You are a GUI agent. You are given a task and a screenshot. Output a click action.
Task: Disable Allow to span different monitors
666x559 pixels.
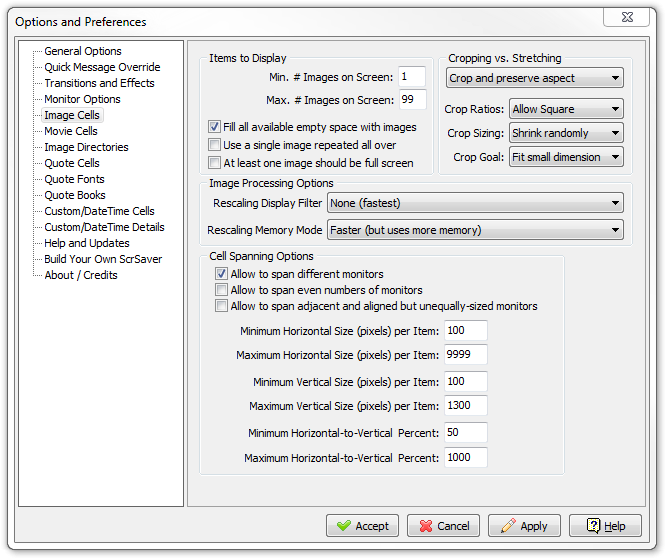tap(221, 274)
